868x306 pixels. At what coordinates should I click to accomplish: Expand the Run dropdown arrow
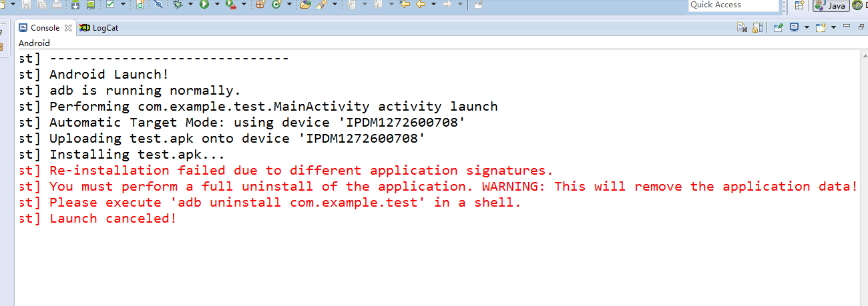217,4
